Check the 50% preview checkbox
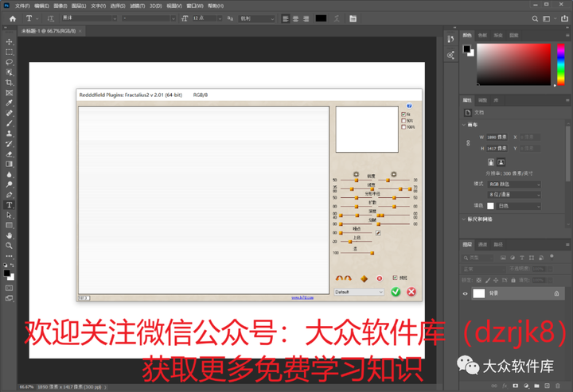 coord(403,120)
